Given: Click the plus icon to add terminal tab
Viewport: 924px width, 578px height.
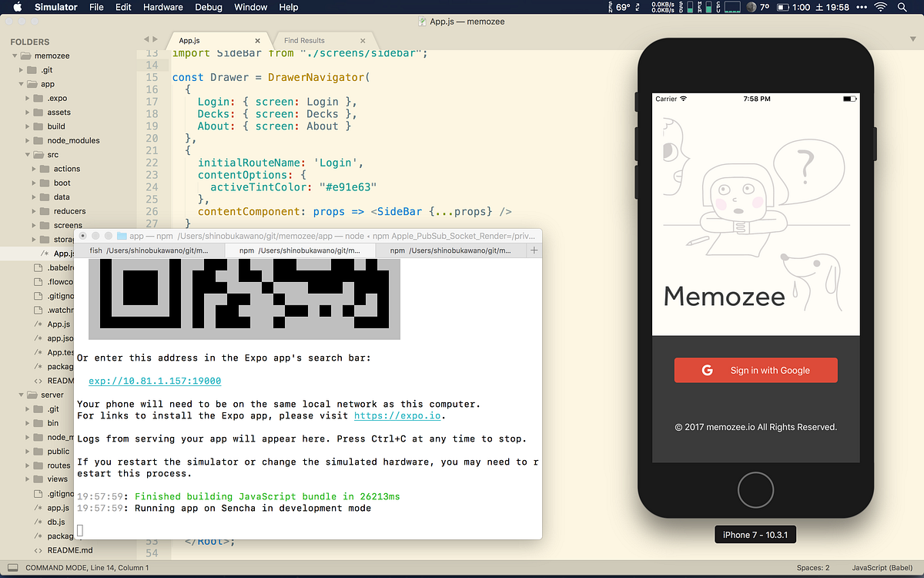Looking at the screenshot, I should point(534,250).
